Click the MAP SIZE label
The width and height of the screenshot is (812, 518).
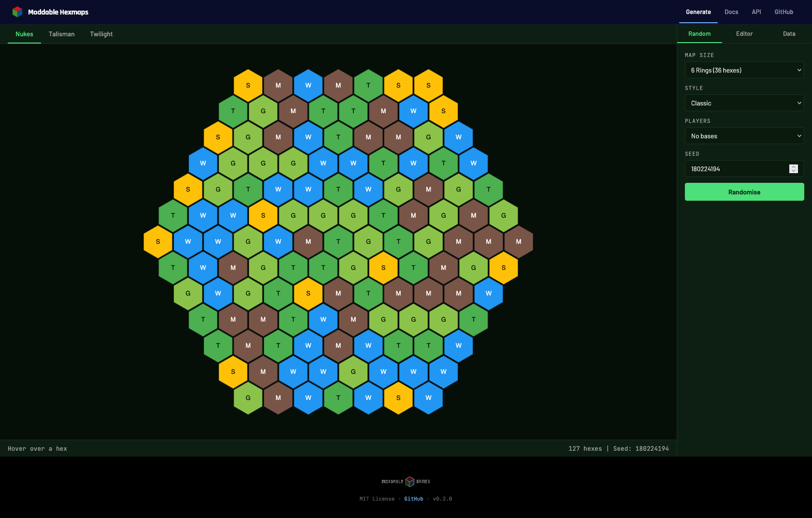pos(699,55)
